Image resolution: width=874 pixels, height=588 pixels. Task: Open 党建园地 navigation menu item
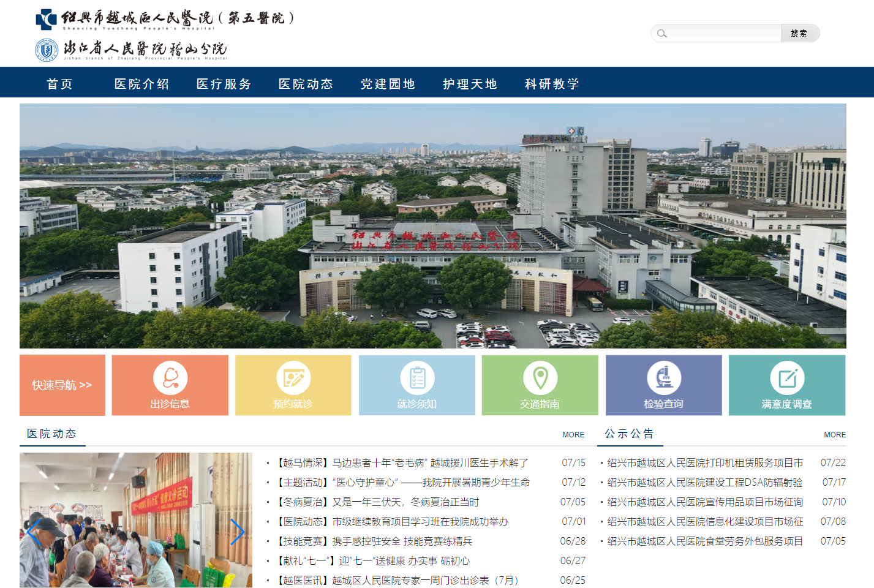click(388, 84)
